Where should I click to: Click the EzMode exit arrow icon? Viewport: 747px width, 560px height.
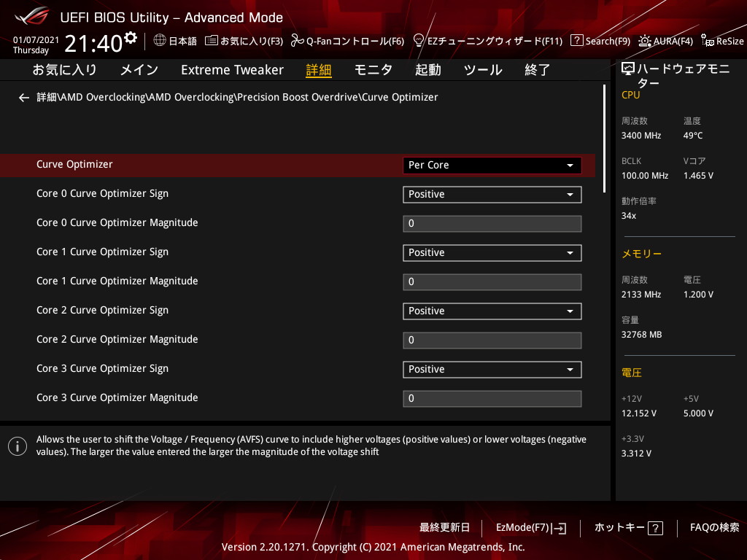(x=560, y=528)
